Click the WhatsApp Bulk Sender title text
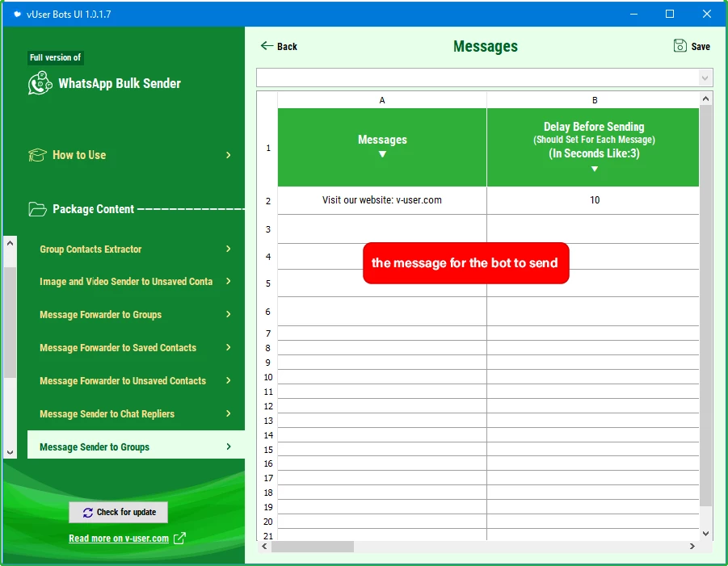728x566 pixels. click(120, 83)
